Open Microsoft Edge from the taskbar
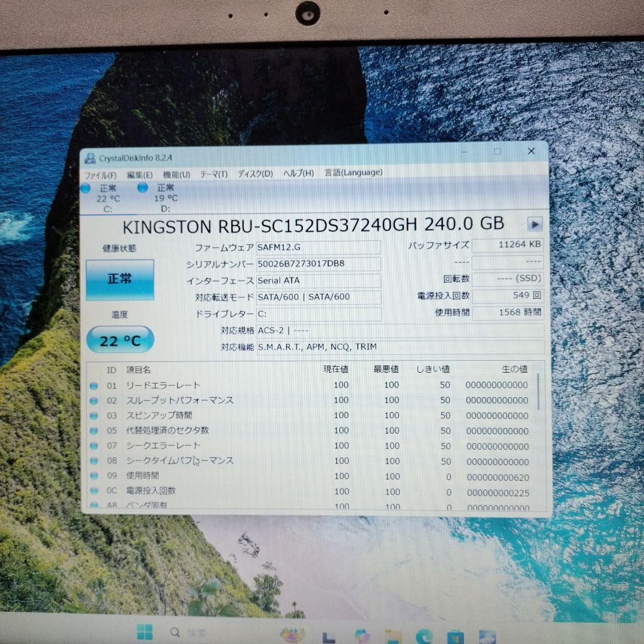The image size is (644, 644). tap(423, 637)
